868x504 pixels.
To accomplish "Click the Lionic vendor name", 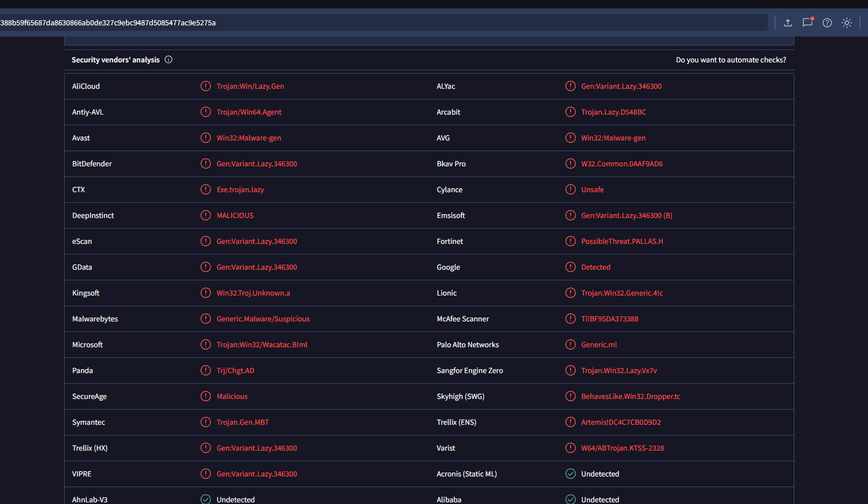I will [x=446, y=293].
